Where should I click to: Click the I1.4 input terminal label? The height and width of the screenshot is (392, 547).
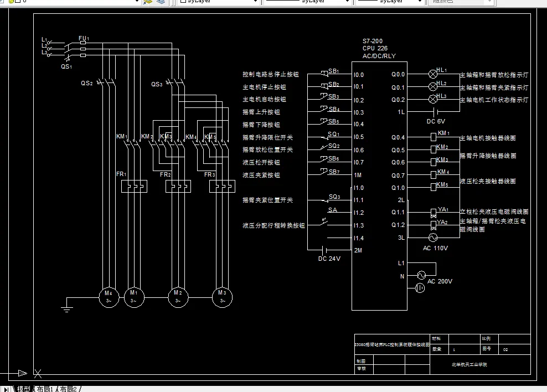tap(359, 238)
